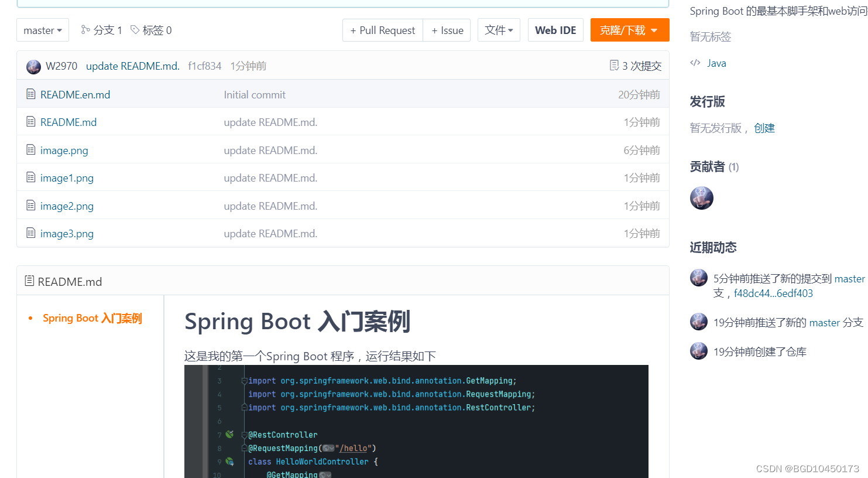Click the 6分钟前 timestamp of image.png
This screenshot has height=478, width=868.
[x=641, y=150]
